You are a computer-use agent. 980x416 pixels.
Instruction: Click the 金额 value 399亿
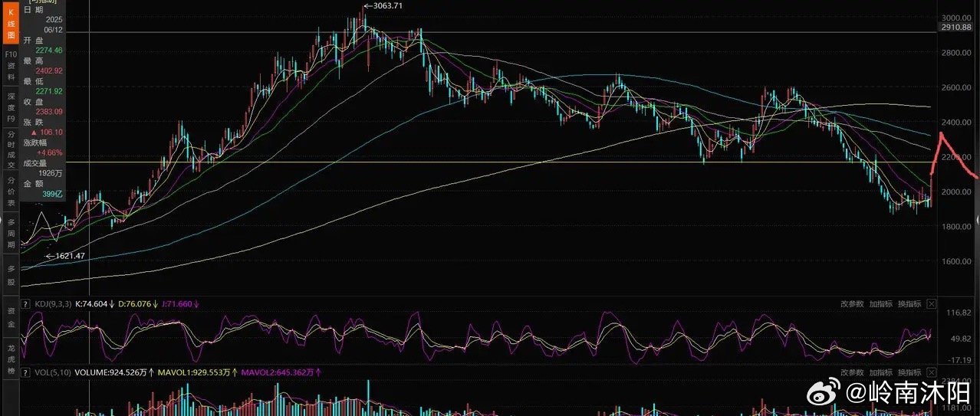click(x=53, y=196)
